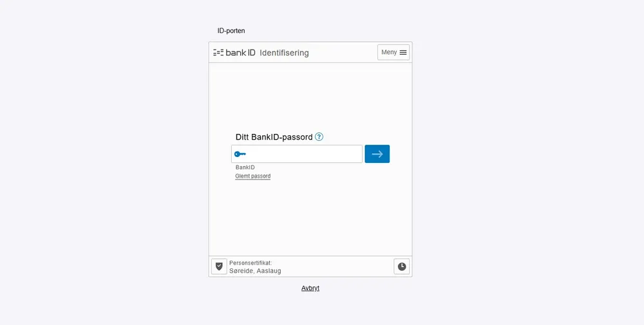Click the clock timeout icon
The width and height of the screenshot is (644, 325).
pos(402,266)
